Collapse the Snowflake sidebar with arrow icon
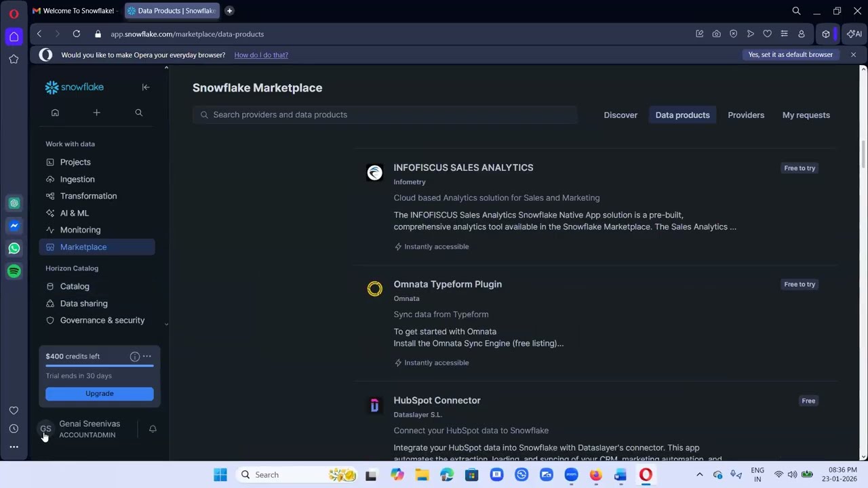The width and height of the screenshot is (868, 488). click(145, 87)
